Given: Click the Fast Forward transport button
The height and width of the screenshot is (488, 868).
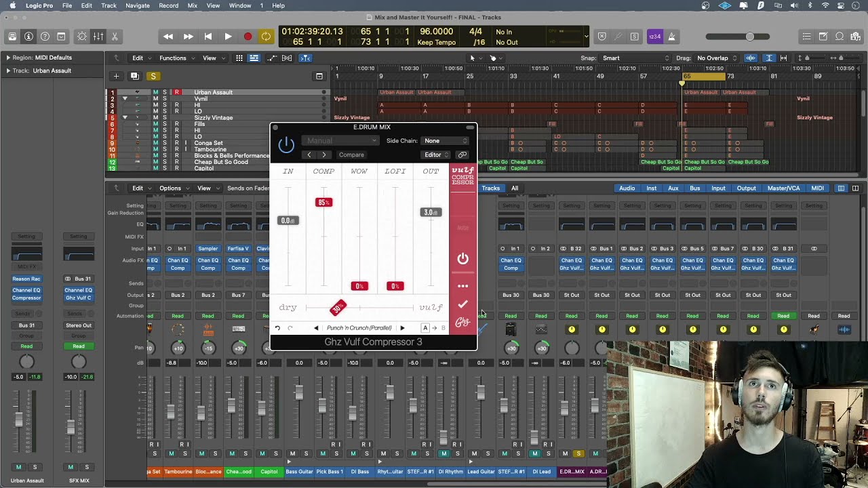Looking at the screenshot, I should click(188, 37).
